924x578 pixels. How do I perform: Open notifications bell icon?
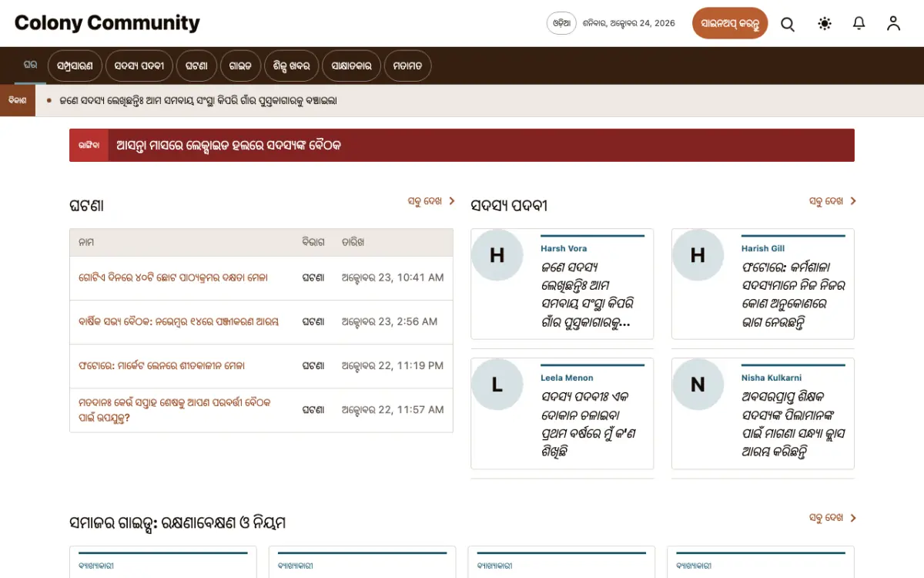tap(859, 24)
